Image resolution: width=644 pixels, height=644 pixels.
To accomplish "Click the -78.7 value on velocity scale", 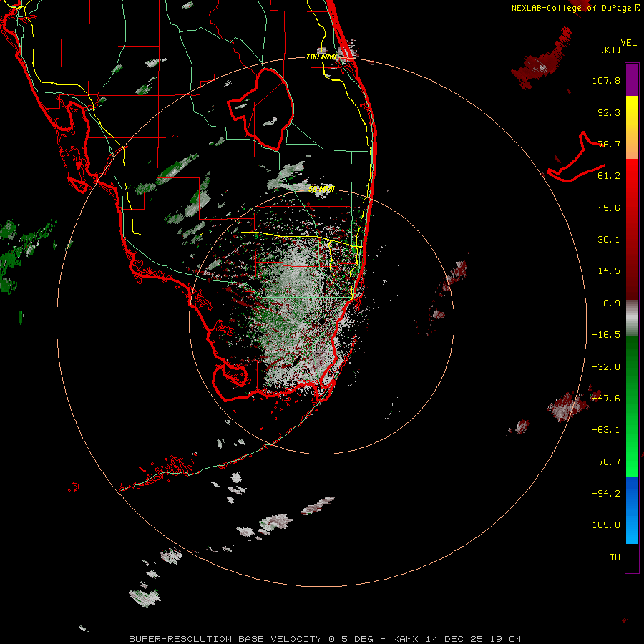I will tap(606, 462).
